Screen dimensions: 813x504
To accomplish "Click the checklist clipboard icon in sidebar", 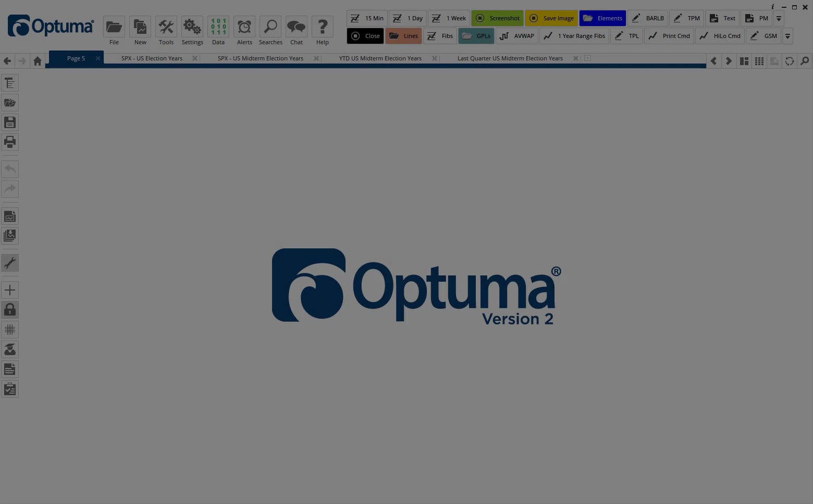I will (10, 389).
